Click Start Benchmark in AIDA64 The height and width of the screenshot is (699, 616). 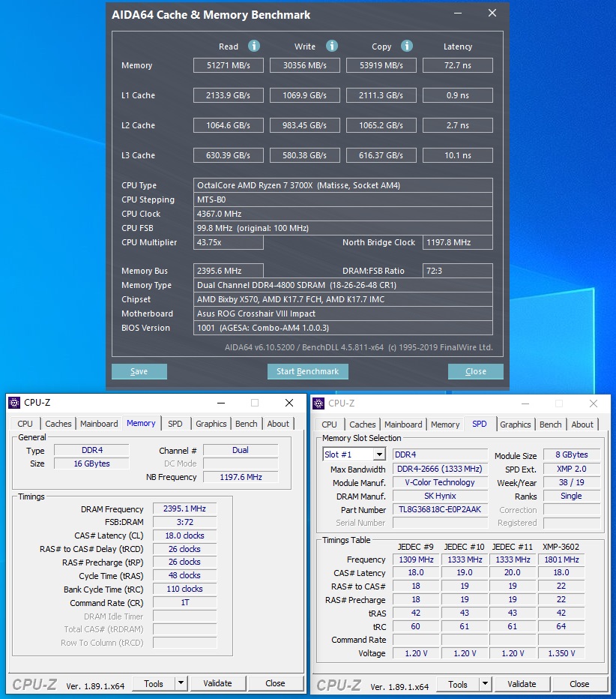tap(307, 371)
